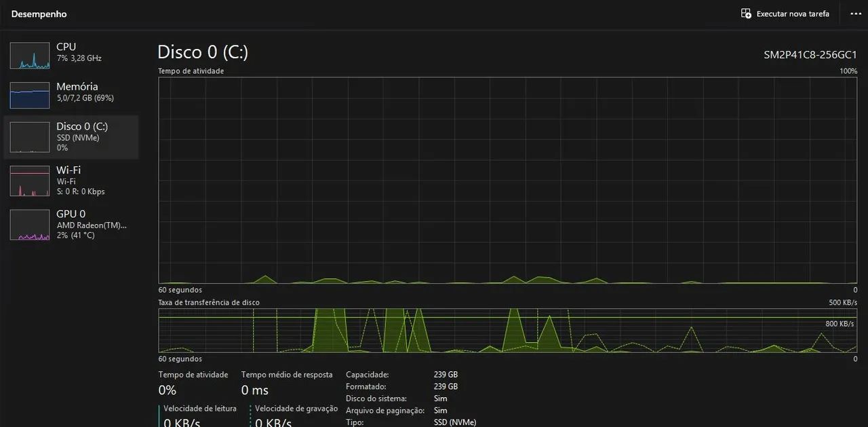This screenshot has height=427, width=868.
Task: Click the SM2P41C8-256GC1 disk model name
Action: (810, 55)
